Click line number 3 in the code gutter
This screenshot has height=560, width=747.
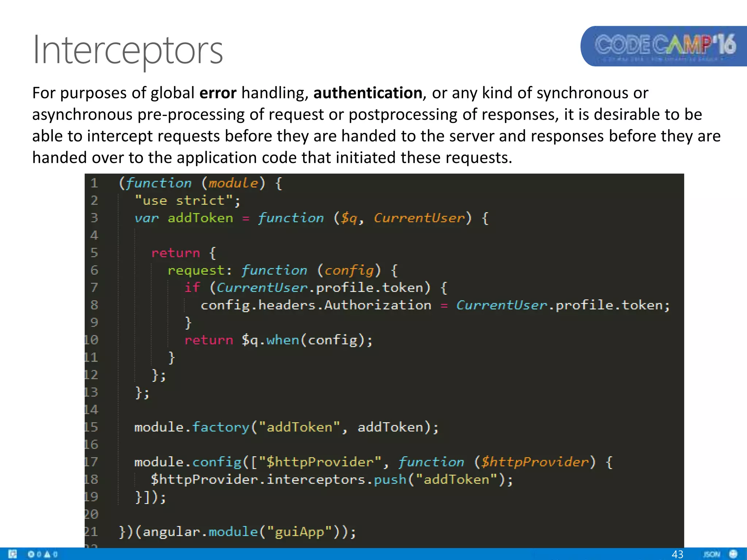[x=94, y=218]
